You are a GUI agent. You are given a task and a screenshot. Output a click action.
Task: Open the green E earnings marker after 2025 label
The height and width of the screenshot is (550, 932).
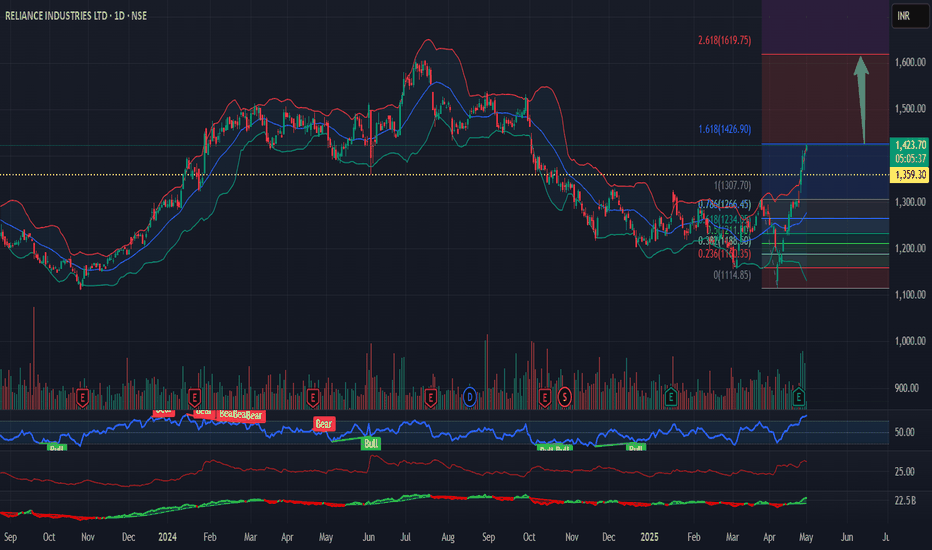[x=670, y=397]
